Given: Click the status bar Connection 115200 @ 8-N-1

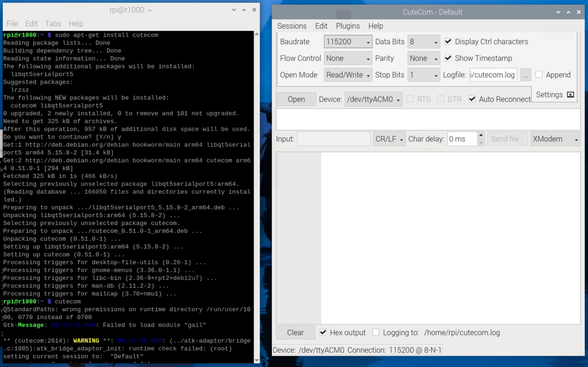Looking at the screenshot, I should [394, 350].
